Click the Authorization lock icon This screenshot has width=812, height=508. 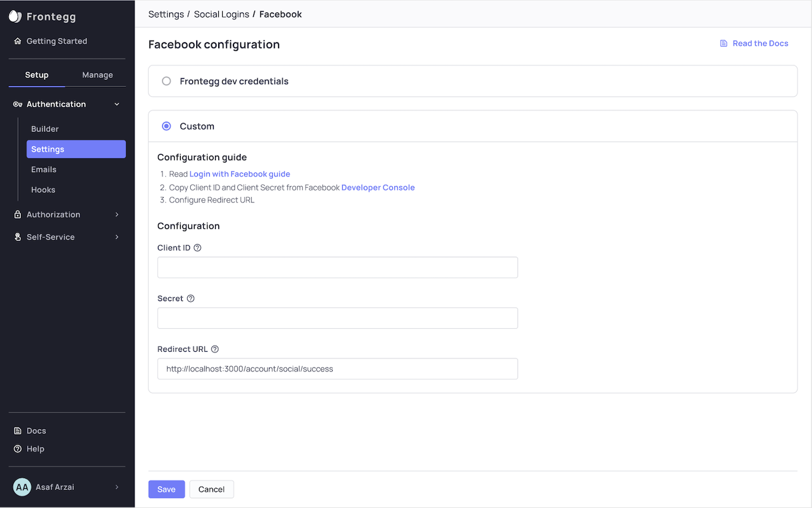pos(17,214)
